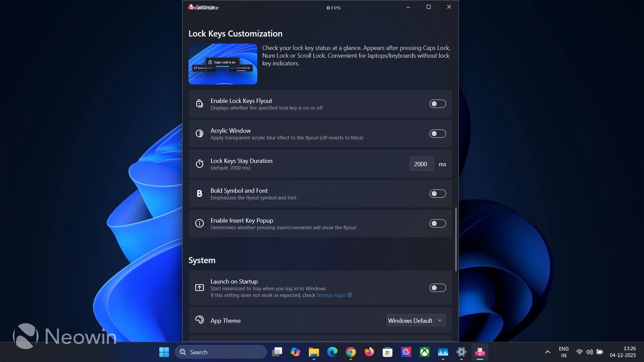Open the Startup Apps link
Image resolution: width=644 pixels, height=362 pixels.
click(331, 295)
